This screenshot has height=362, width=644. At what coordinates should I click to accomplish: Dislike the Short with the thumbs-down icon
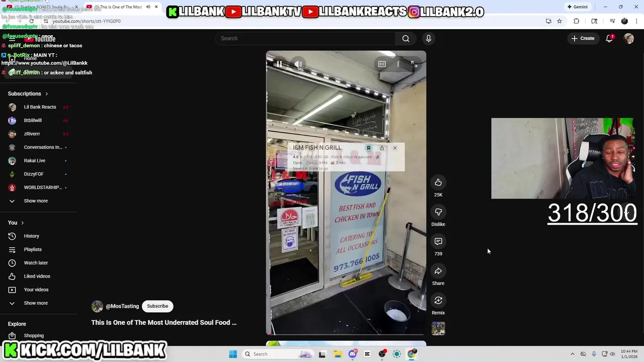pyautogui.click(x=438, y=212)
